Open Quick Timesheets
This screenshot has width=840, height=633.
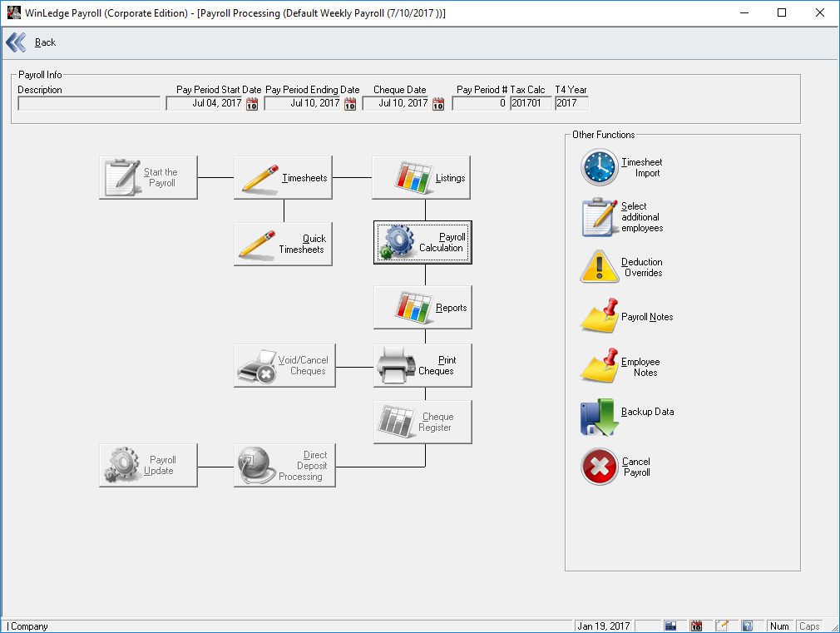[x=283, y=243]
